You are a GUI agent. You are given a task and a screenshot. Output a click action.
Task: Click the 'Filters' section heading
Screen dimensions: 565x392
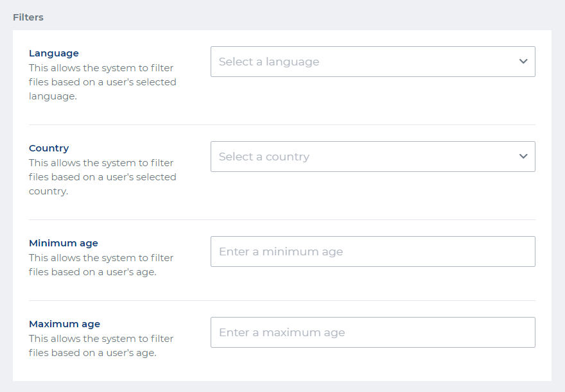pyautogui.click(x=28, y=17)
